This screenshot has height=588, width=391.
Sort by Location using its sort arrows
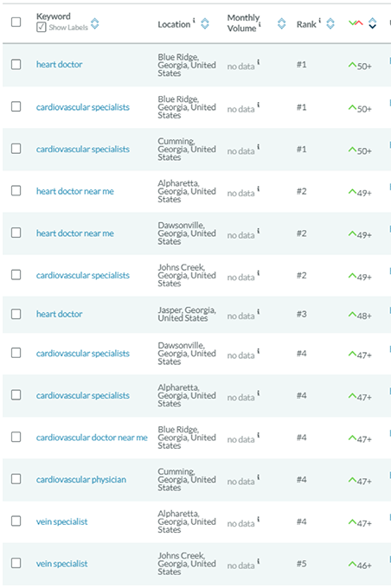coord(205,23)
